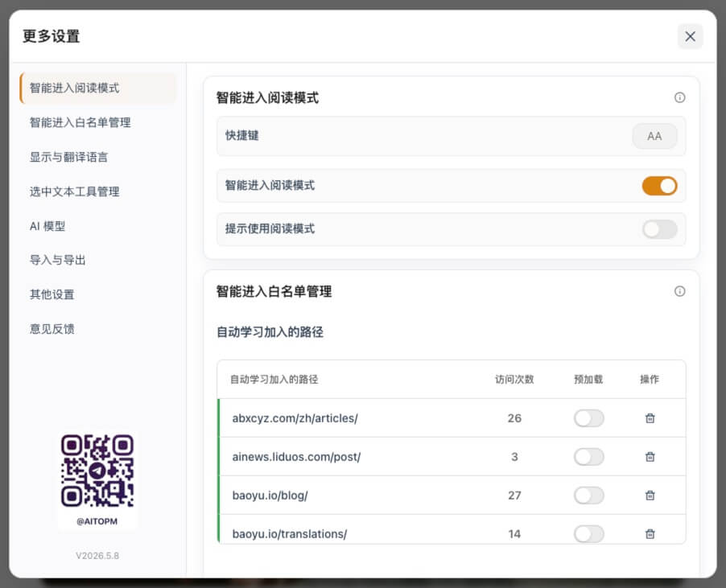The width and height of the screenshot is (726, 588).
Task: Click visit count 27 cell
Action: pyautogui.click(x=514, y=495)
